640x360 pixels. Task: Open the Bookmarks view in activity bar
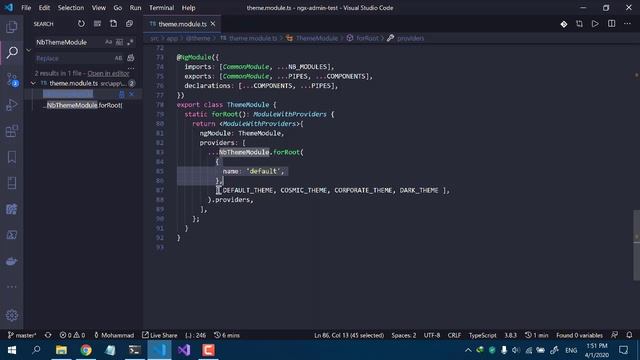coord(12,157)
